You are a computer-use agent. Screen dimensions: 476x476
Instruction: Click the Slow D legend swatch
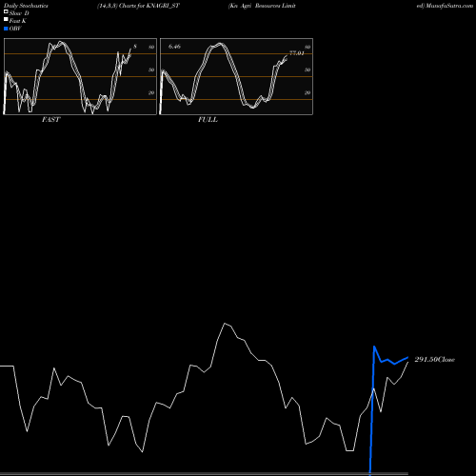[x=6, y=11]
